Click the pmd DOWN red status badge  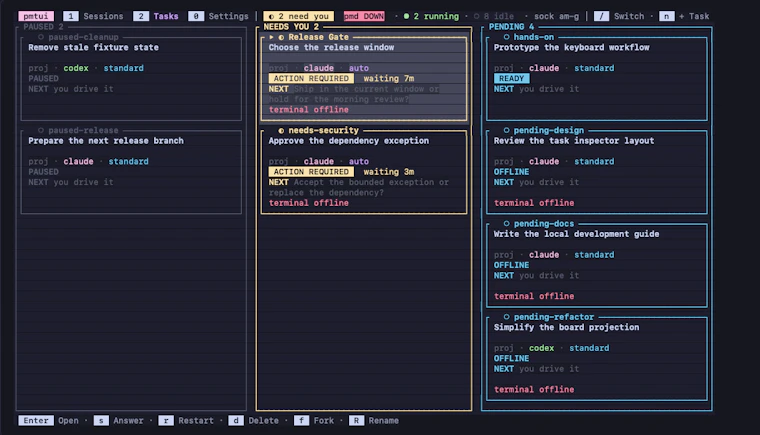pyautogui.click(x=364, y=16)
